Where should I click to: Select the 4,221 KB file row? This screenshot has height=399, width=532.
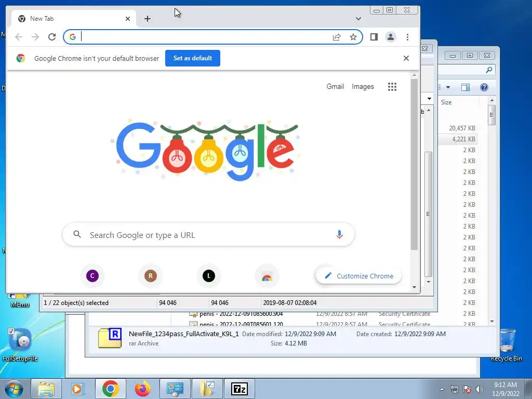[x=457, y=139]
